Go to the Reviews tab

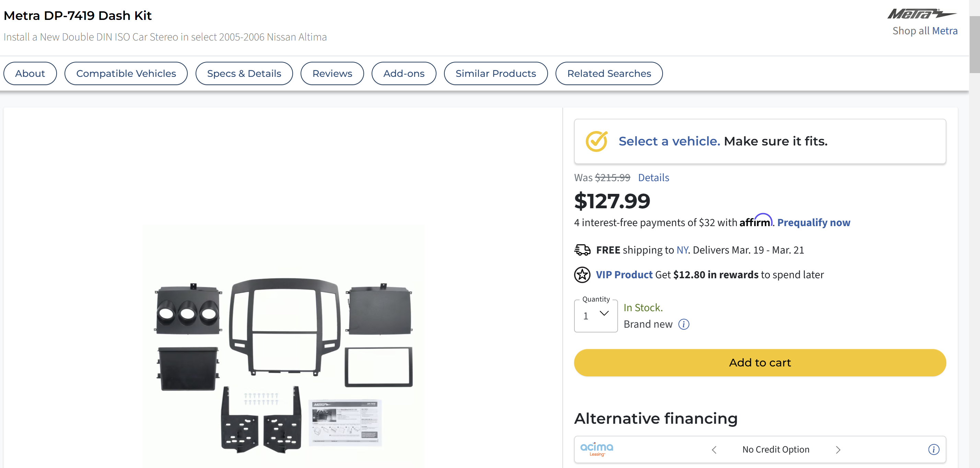coord(332,73)
